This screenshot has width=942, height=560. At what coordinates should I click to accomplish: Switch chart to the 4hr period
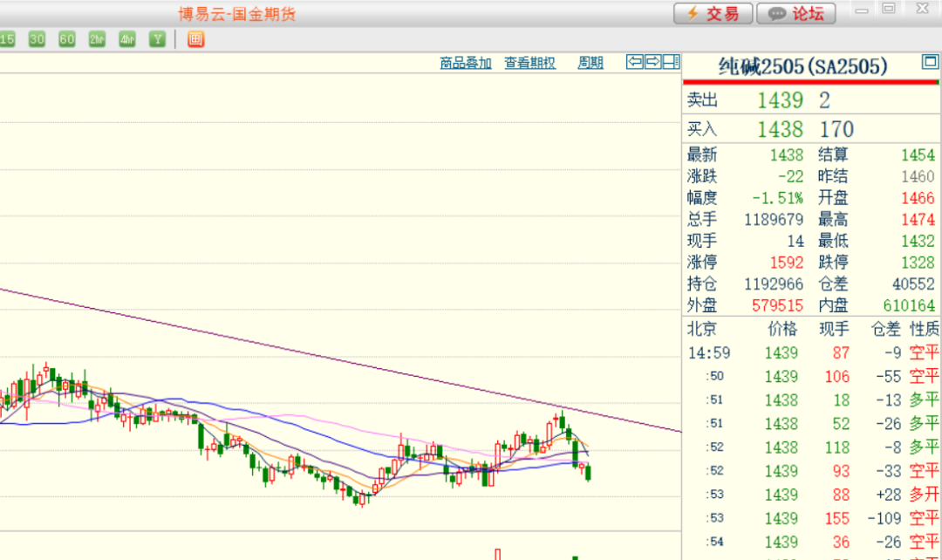[127, 39]
